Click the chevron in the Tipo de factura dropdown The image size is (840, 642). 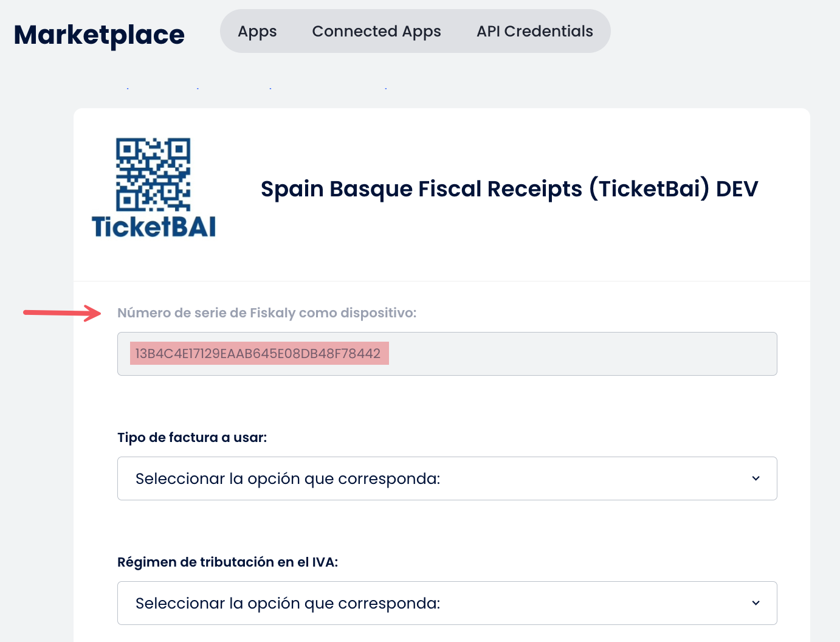tap(756, 478)
